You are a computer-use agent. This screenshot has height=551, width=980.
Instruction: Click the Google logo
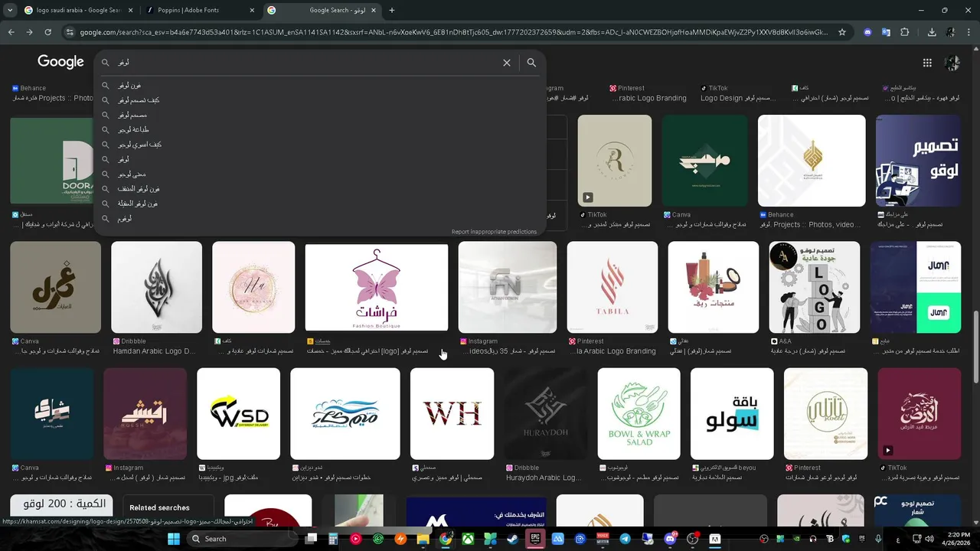click(60, 62)
